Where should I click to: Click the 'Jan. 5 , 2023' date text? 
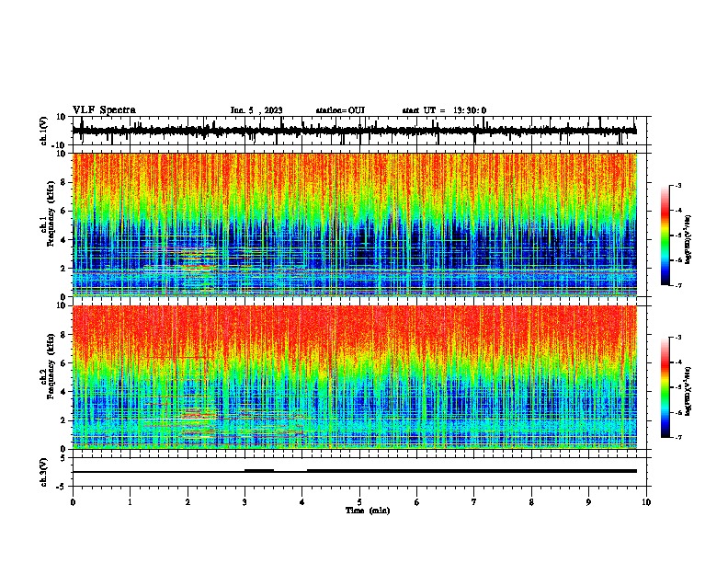click(x=256, y=110)
